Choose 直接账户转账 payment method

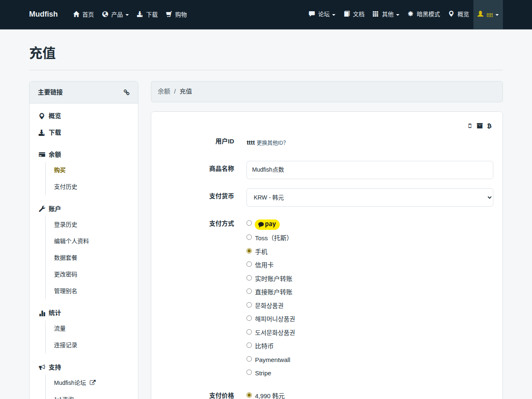249,291
